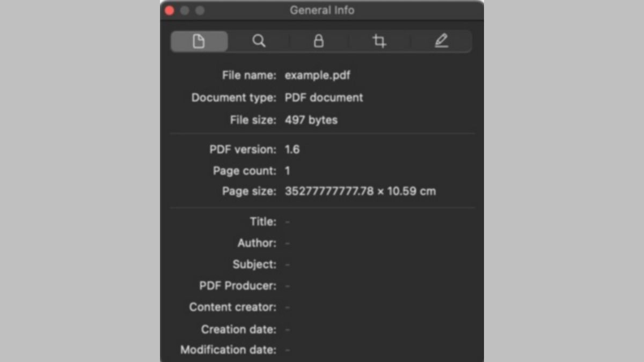The width and height of the screenshot is (644, 362).
Task: Click the zoom window control
Action: [x=200, y=10]
